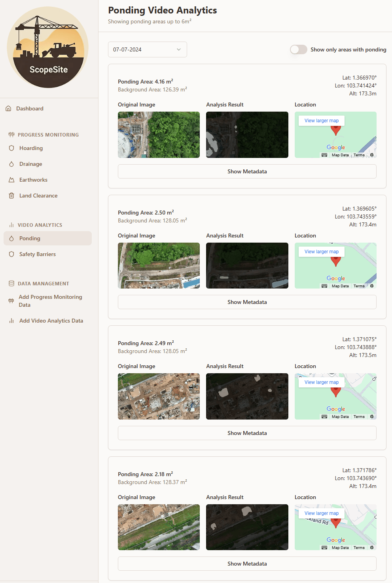
Task: Click the Earthworks mountain icon
Action: point(11,180)
